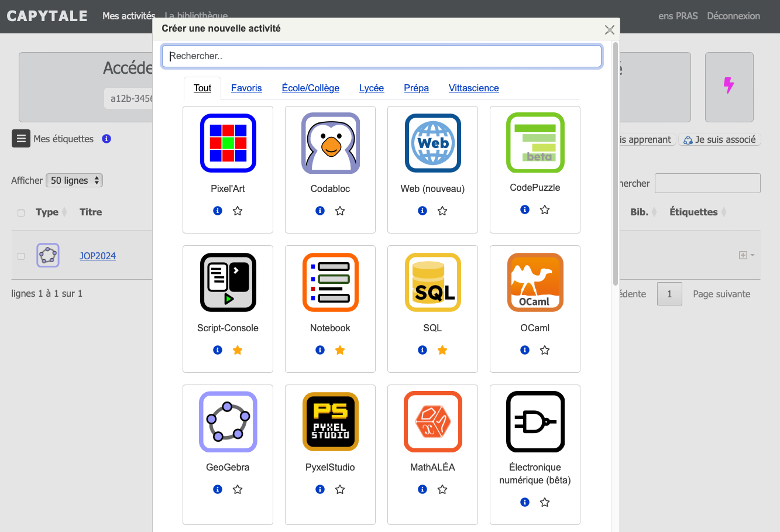Open the JOP2024 activity link
This screenshot has height=532, width=780.
point(98,256)
